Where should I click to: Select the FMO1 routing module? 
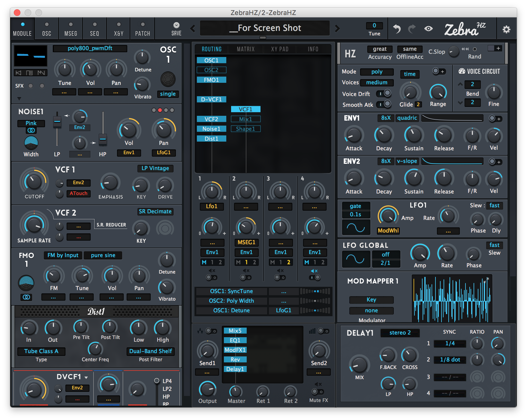(211, 80)
